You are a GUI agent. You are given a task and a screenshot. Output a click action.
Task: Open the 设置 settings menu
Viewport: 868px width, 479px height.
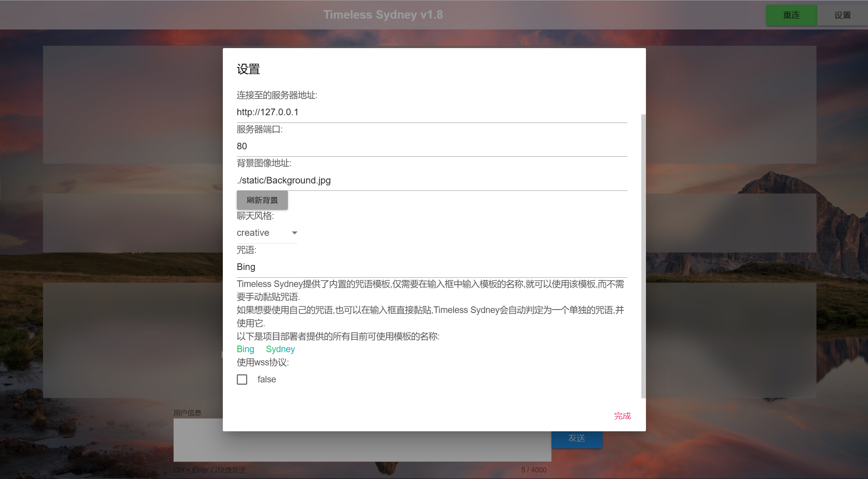pyautogui.click(x=842, y=15)
